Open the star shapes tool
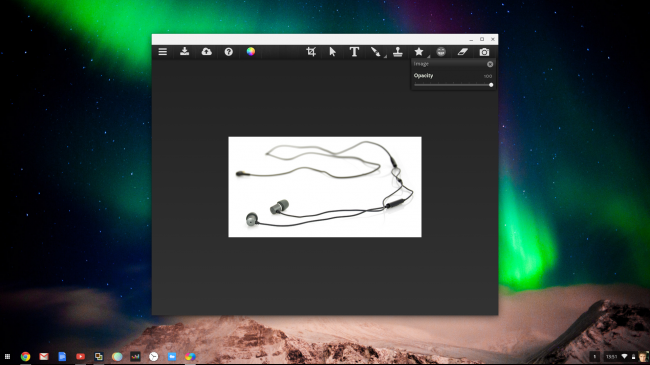 click(x=419, y=52)
